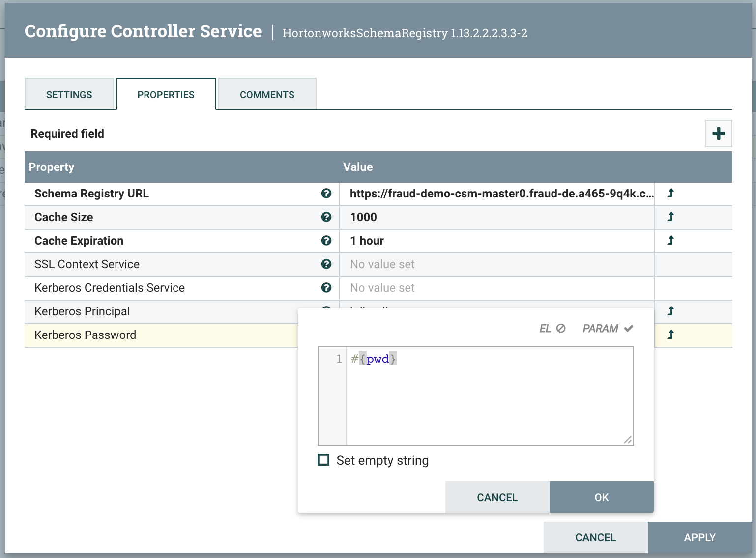Screen dimensions: 756x558
Task: Apply controller service configuration
Action: (700, 537)
